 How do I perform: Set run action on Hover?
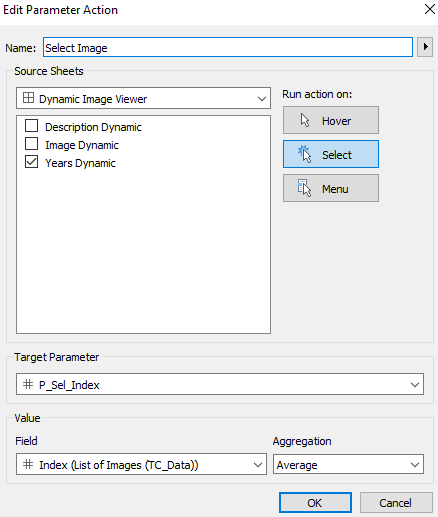pyautogui.click(x=331, y=120)
